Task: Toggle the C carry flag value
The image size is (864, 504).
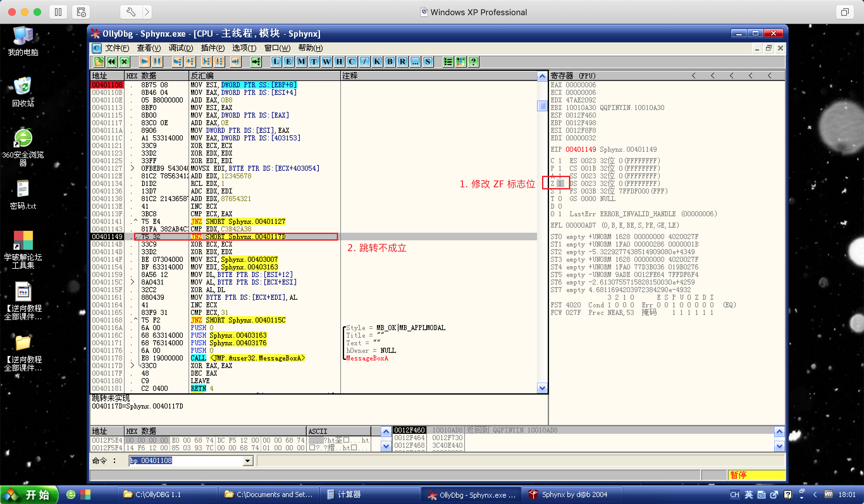Action: pos(560,161)
